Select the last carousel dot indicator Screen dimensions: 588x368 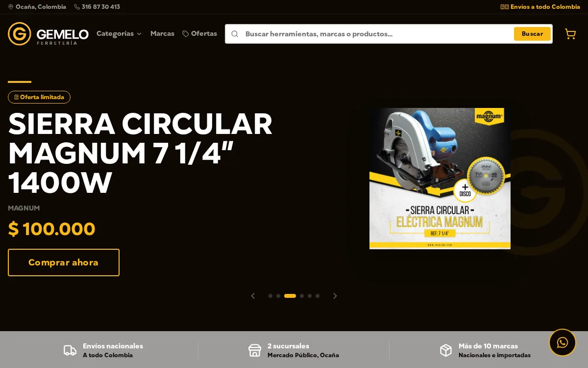318,296
